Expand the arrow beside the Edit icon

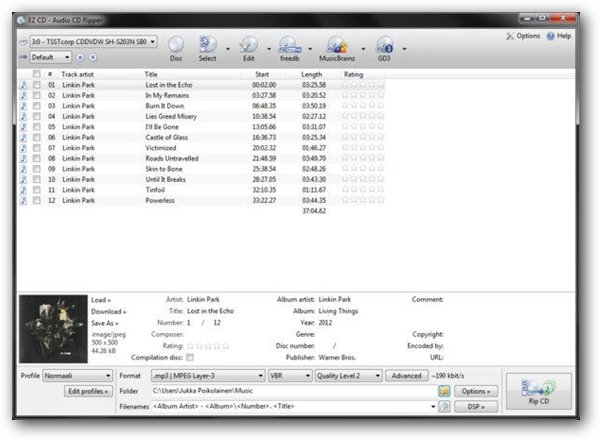pyautogui.click(x=269, y=49)
